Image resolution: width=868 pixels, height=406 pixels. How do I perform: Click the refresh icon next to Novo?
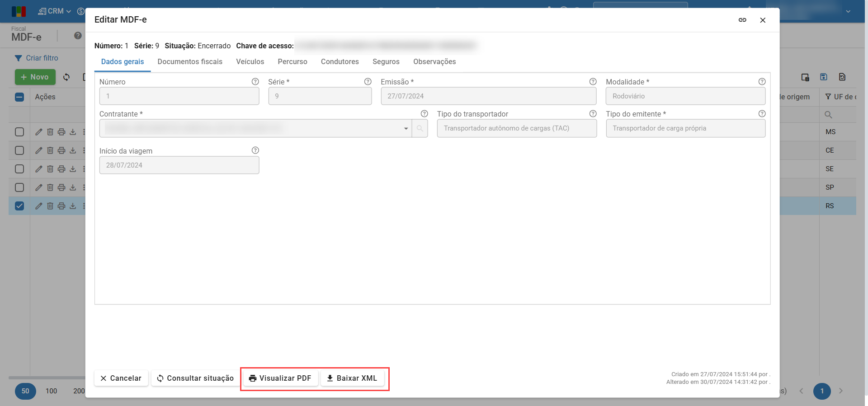tap(66, 77)
